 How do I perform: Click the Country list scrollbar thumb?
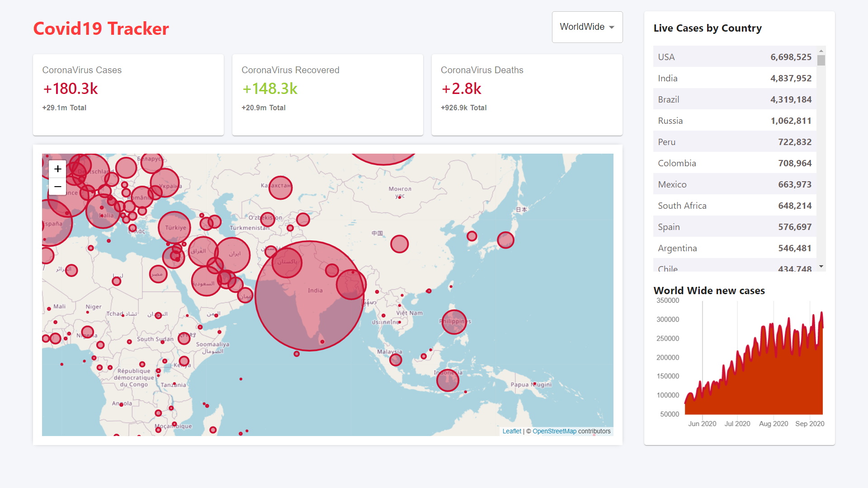coord(821,60)
